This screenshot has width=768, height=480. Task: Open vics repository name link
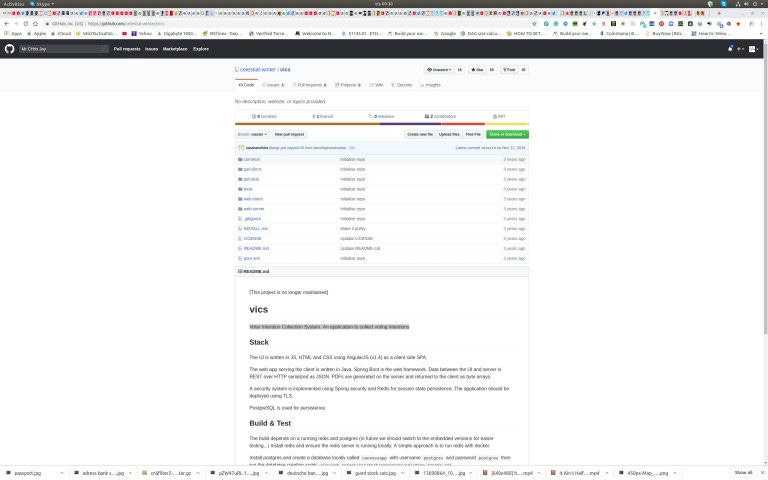click(x=285, y=70)
